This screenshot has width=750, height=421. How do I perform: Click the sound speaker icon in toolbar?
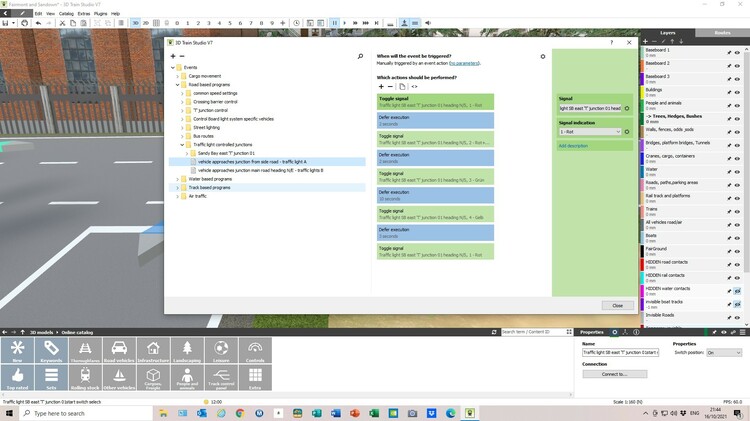(428, 23)
